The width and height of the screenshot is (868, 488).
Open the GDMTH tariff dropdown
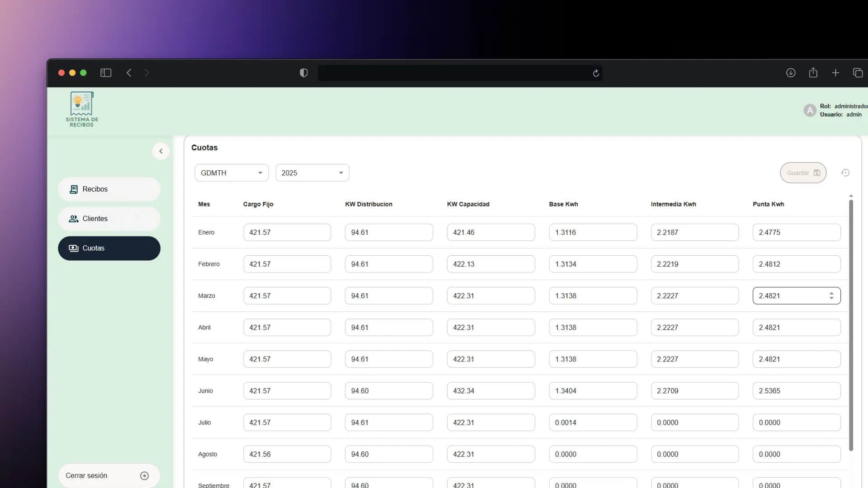(x=231, y=173)
